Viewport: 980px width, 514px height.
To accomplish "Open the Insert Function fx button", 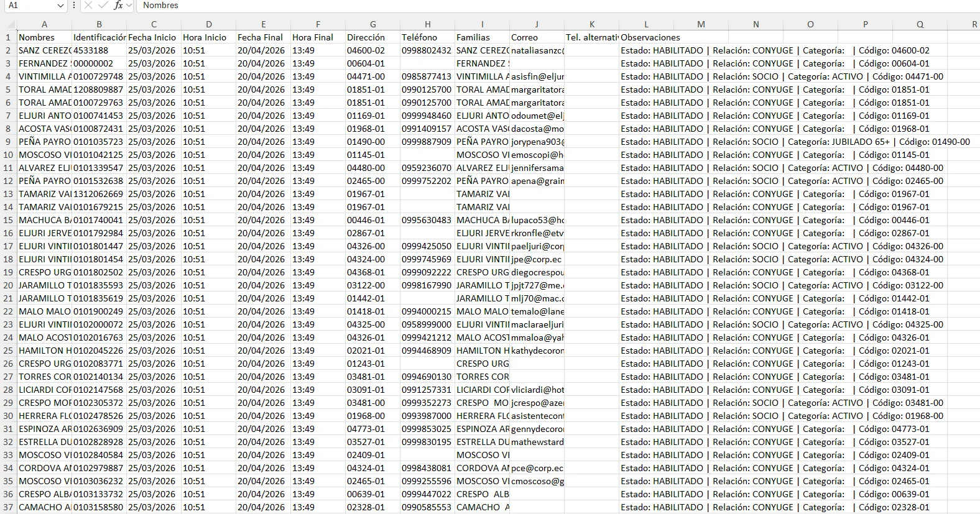I will [x=118, y=6].
